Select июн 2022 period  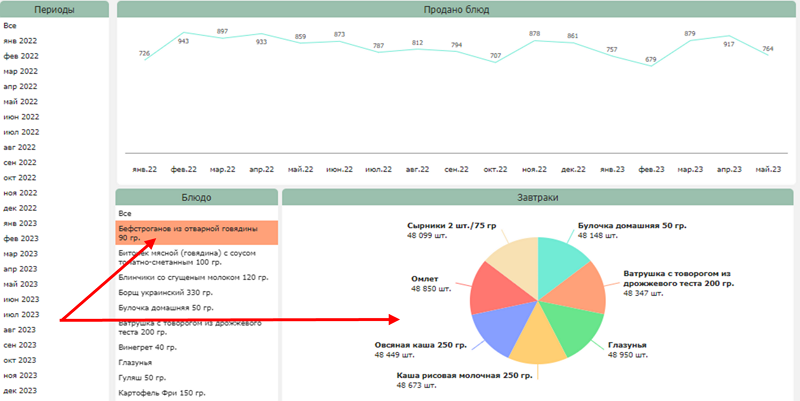(x=21, y=117)
